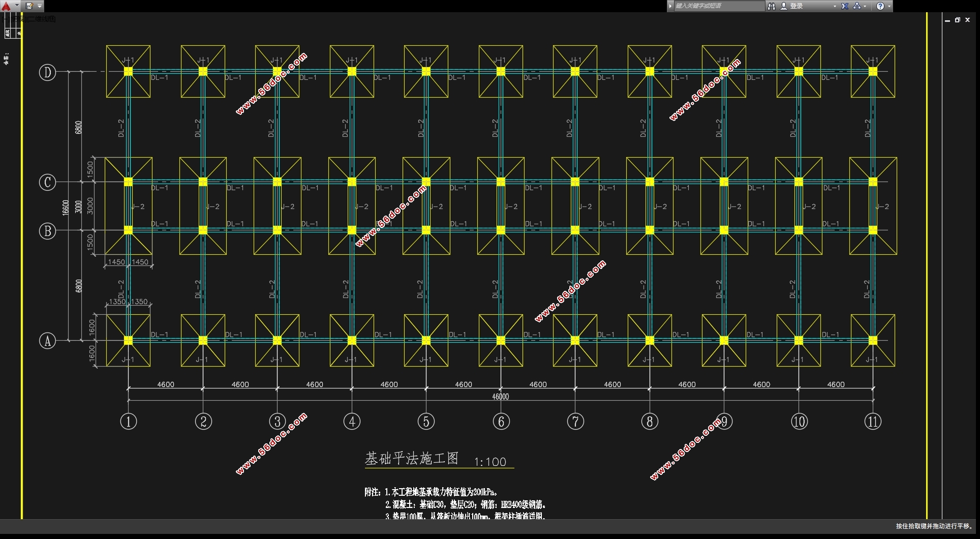Restore down the drawing window
The width and height of the screenshot is (980, 539).
coord(958,20)
